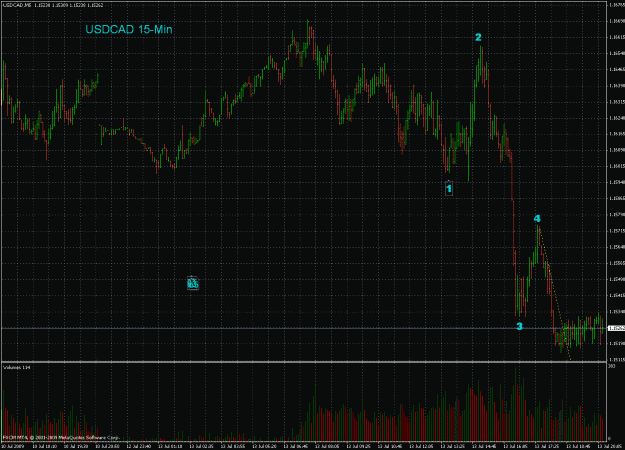Click the Volumes 114 indicator label

click(17, 367)
